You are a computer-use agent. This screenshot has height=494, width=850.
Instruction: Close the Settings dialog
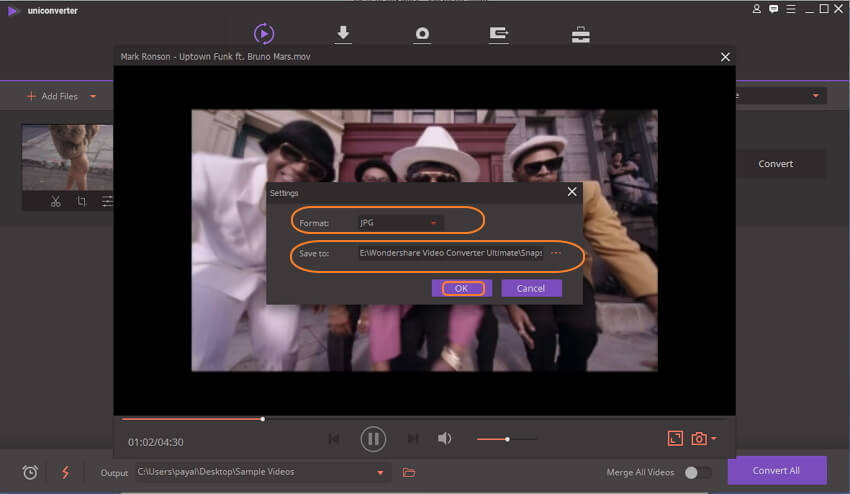pyautogui.click(x=572, y=192)
